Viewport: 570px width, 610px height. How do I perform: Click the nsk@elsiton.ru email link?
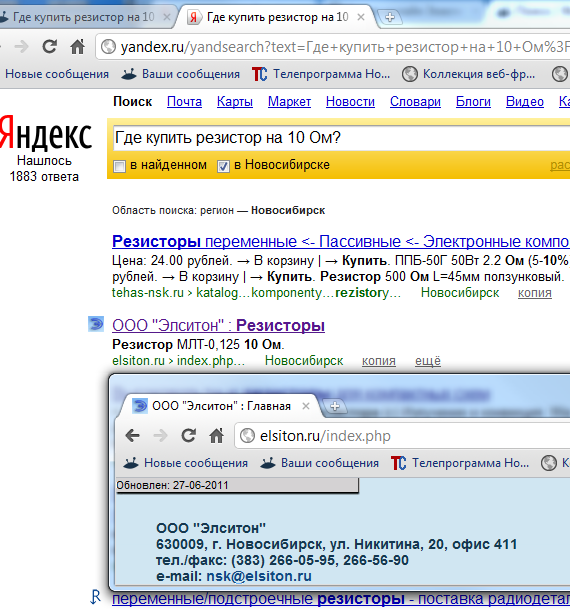(259, 576)
